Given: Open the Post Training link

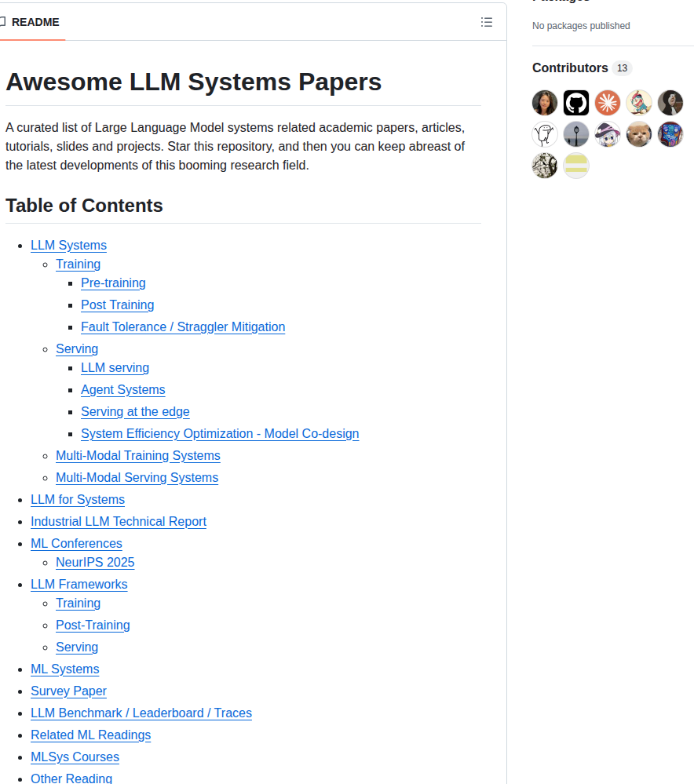Looking at the screenshot, I should [118, 304].
